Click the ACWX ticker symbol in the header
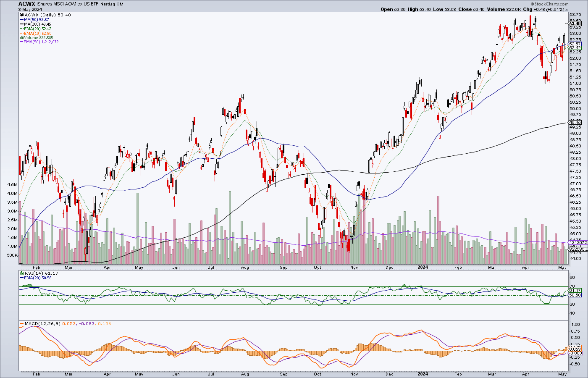Viewport: 588px width, 378px height. pos(27,4)
